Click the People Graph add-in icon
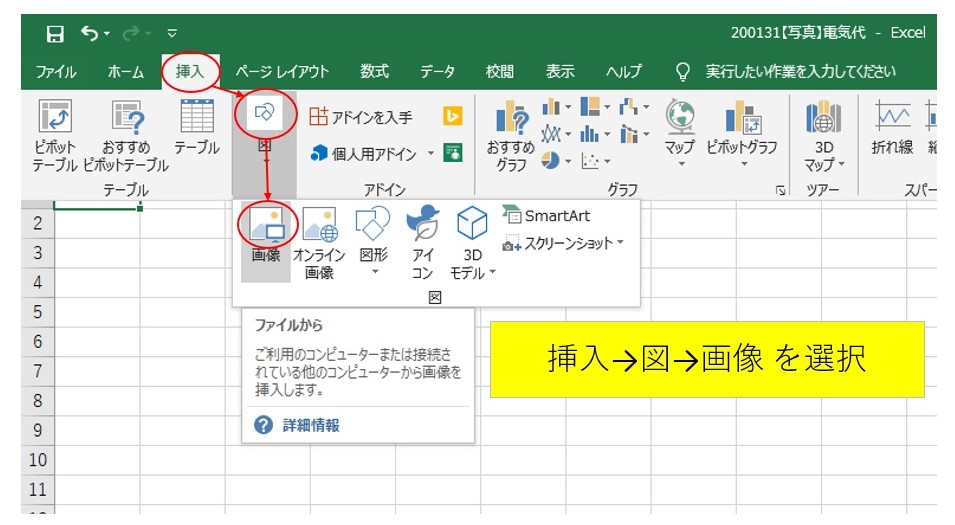This screenshot has height=525, width=955. pos(453,152)
